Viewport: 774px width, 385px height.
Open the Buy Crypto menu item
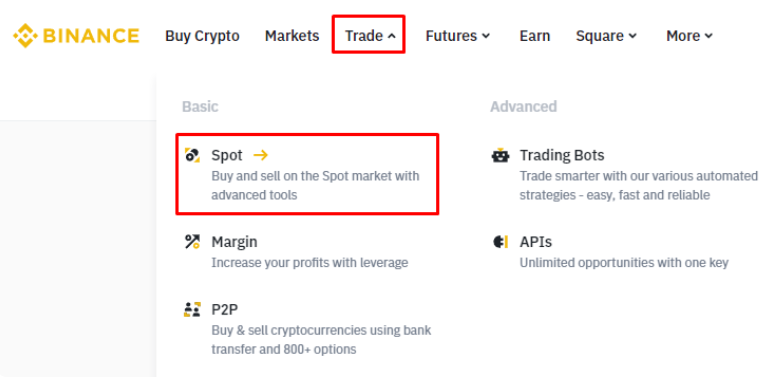tap(202, 36)
